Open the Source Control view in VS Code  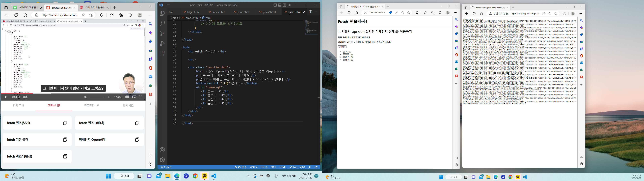[x=162, y=33]
